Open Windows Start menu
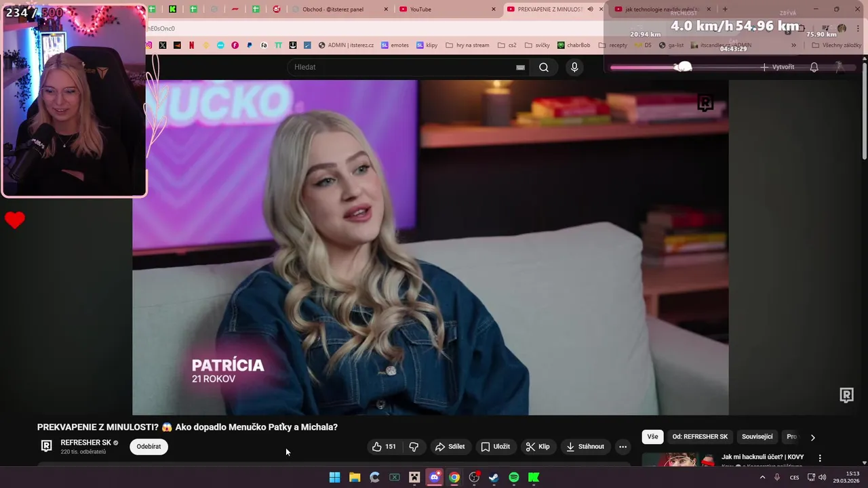The image size is (868, 488). click(x=334, y=477)
